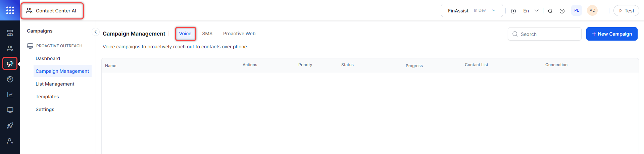Open the agents people icon in sidebar

[x=10, y=48]
